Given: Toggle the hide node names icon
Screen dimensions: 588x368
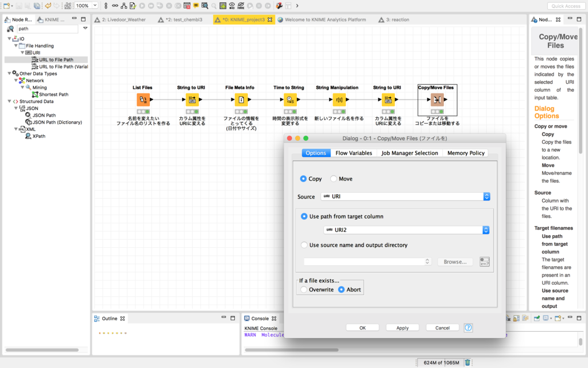Looking at the screenshot, I should tap(241, 6).
